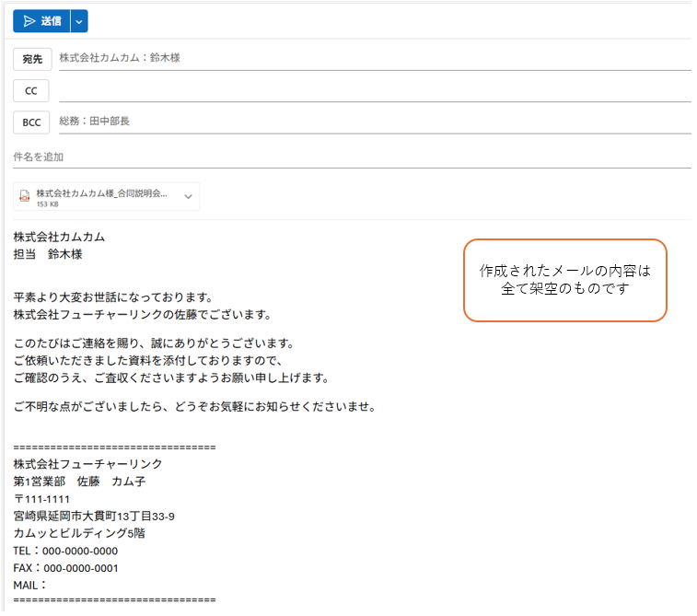697x616 pixels.
Task: Select the 件名を追加 subject field
Action: coord(350,157)
